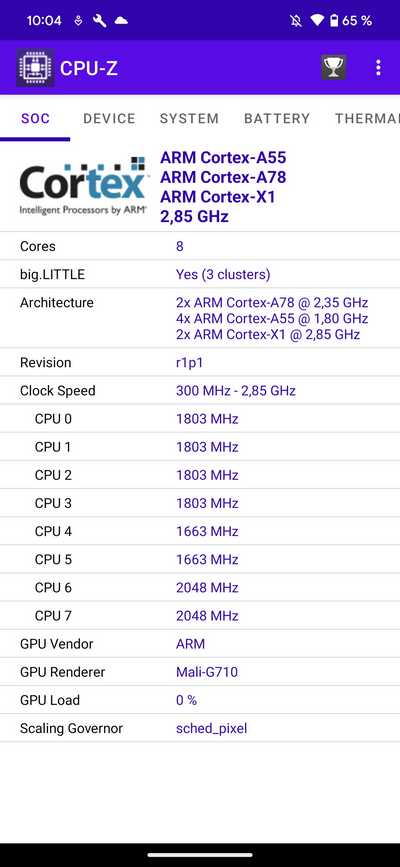
Task: Tap the CPU 7 frequency row
Action: (200, 616)
